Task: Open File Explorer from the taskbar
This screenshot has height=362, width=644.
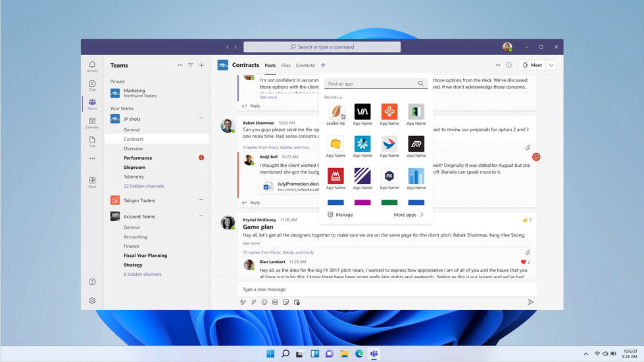Action: point(344,354)
